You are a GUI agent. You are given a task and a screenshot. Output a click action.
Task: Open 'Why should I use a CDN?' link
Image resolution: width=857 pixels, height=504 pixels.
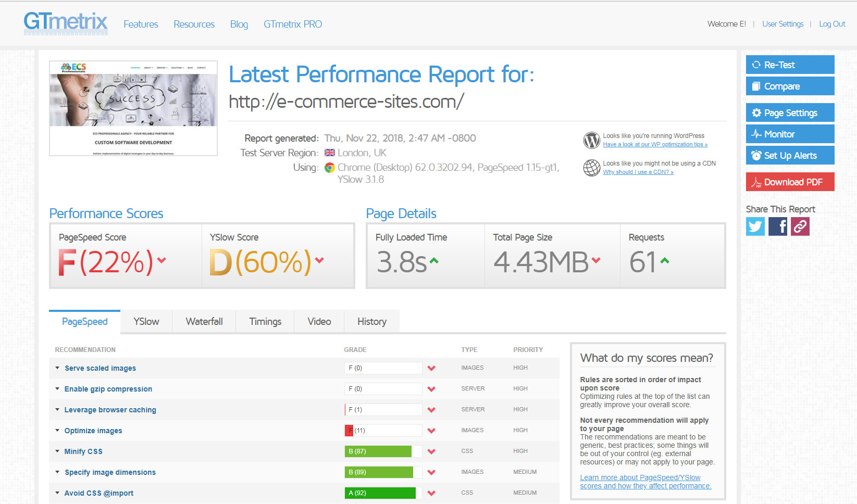click(x=638, y=172)
